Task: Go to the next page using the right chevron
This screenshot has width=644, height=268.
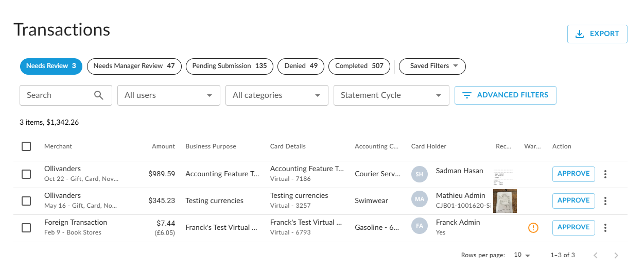Action: (616, 255)
